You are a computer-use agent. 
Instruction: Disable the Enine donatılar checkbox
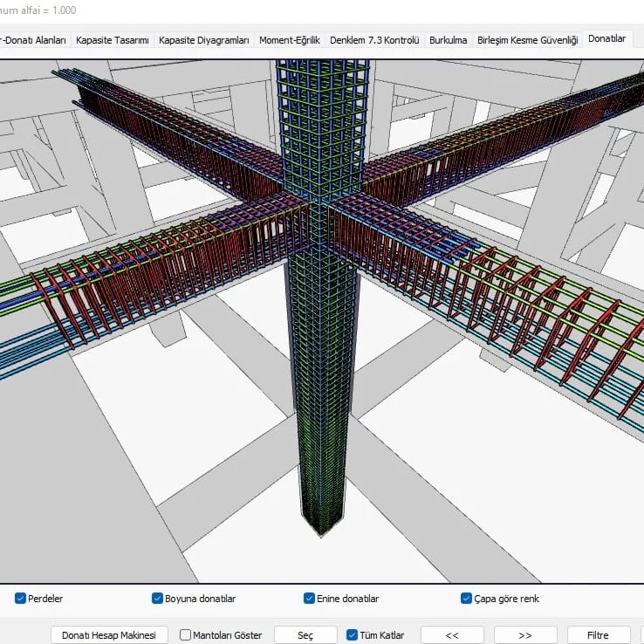click(310, 599)
